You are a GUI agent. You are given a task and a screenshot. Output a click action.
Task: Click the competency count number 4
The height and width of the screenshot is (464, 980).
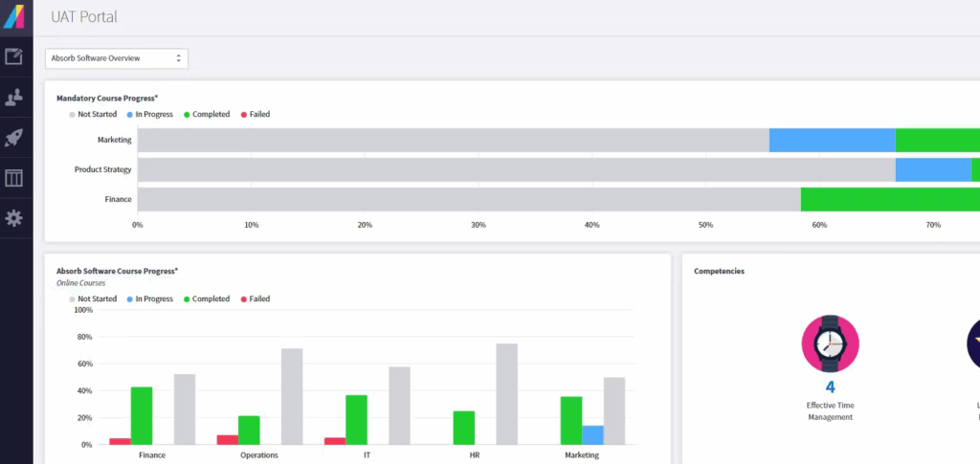[830, 387]
